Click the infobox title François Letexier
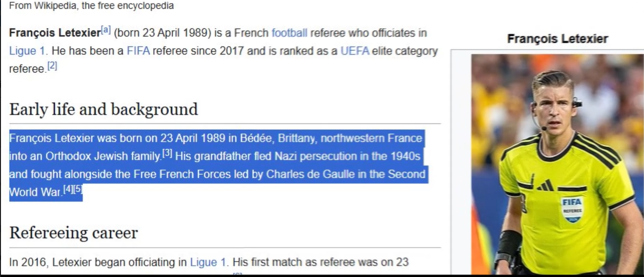The image size is (644, 277). pyautogui.click(x=557, y=39)
